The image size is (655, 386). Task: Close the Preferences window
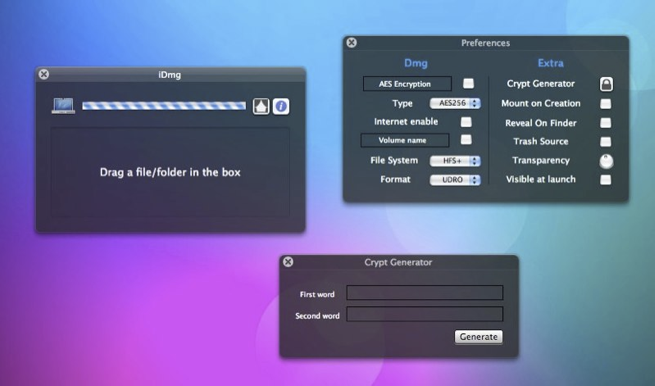coord(352,42)
